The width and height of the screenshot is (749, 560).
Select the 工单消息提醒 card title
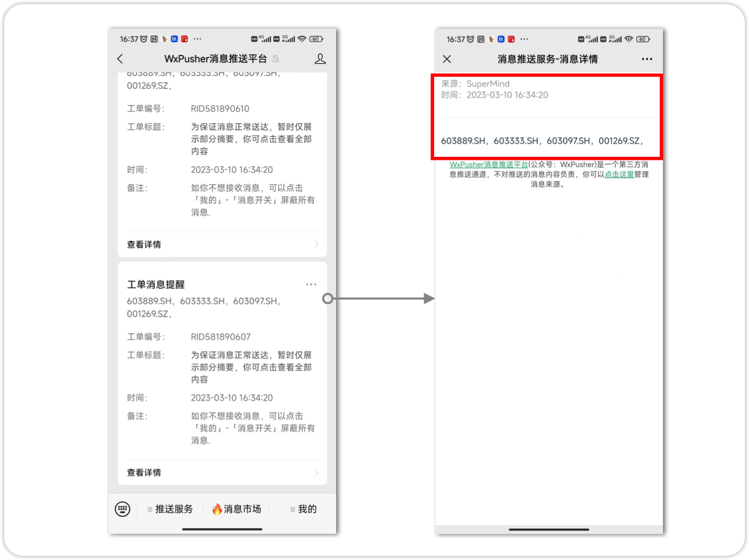[156, 285]
